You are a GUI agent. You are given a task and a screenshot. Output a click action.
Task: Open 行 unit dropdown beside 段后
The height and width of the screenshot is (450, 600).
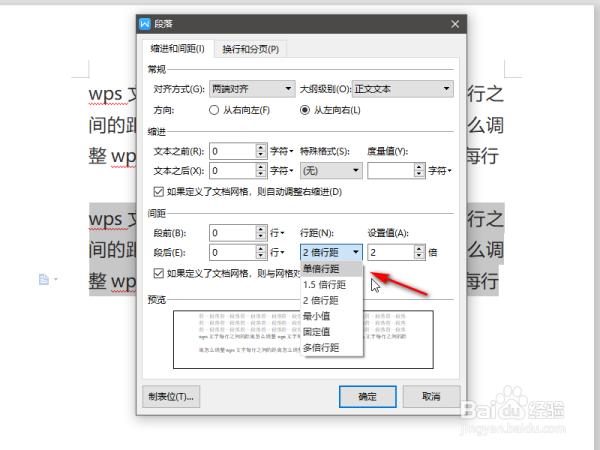[277, 253]
